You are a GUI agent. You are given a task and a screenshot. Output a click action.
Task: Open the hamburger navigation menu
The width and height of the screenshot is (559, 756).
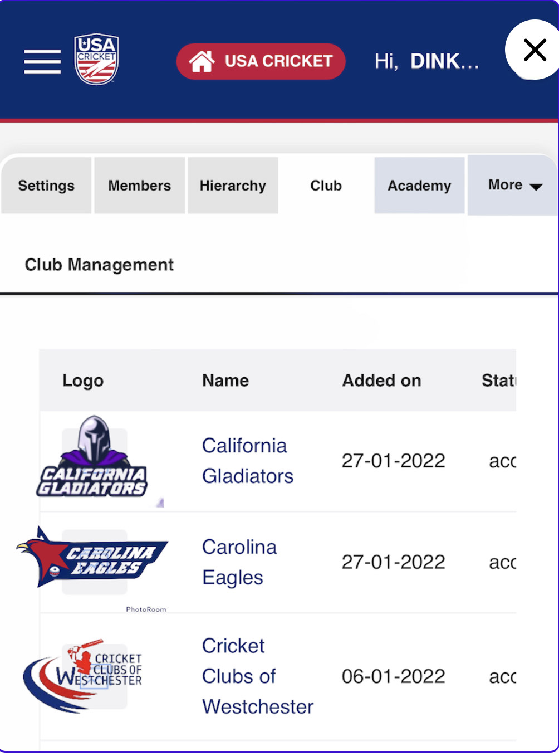(x=42, y=61)
